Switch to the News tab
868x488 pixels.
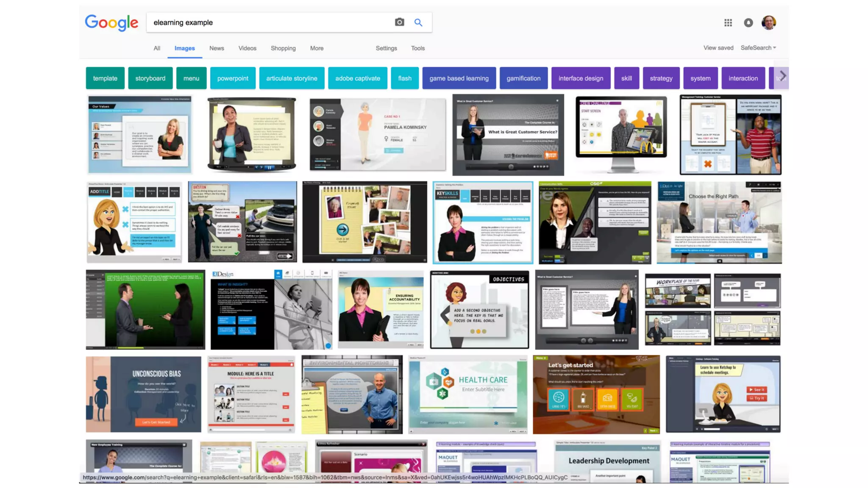pos(217,48)
